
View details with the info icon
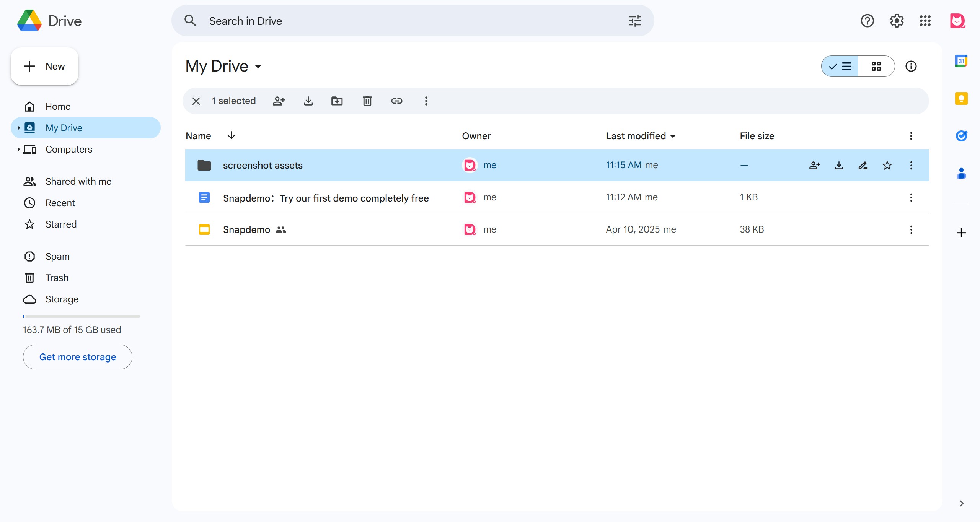pos(911,66)
